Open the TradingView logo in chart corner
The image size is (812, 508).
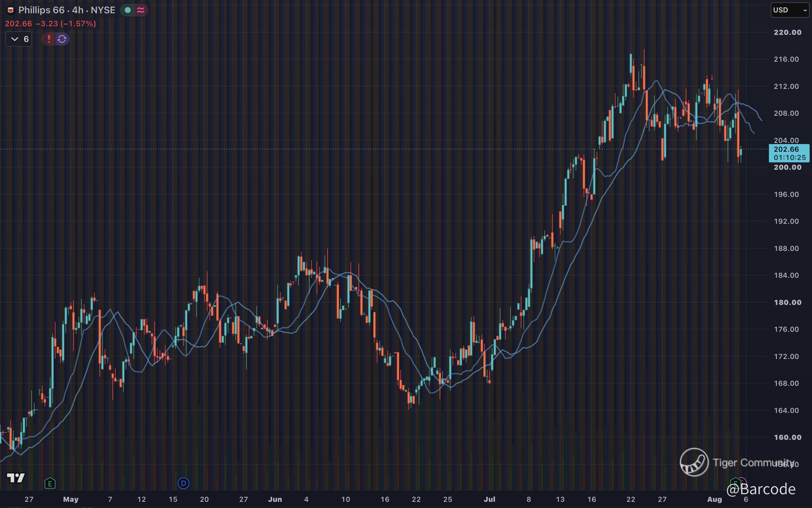pyautogui.click(x=16, y=477)
